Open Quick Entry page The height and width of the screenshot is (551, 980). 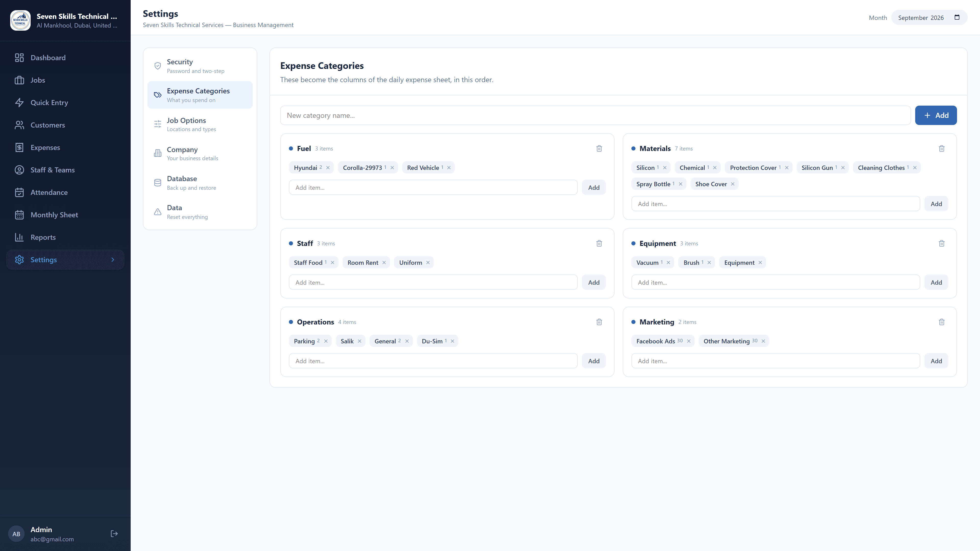click(65, 103)
